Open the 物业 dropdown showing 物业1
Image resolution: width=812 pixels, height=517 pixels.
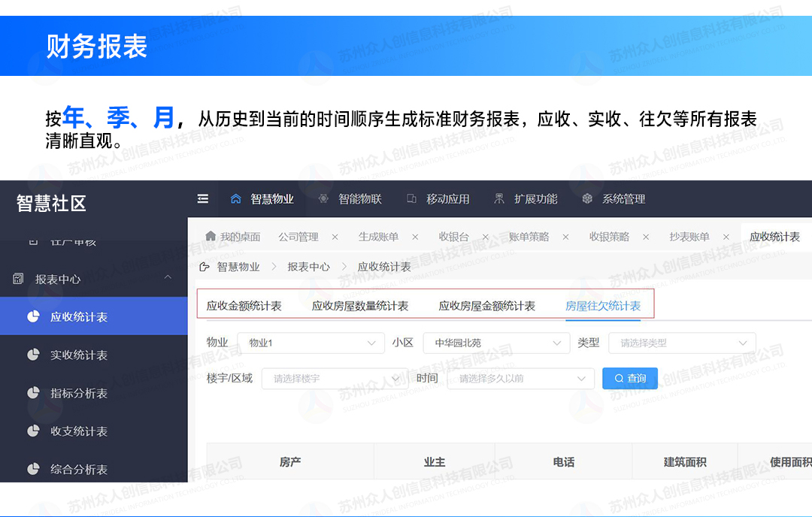pyautogui.click(x=311, y=343)
